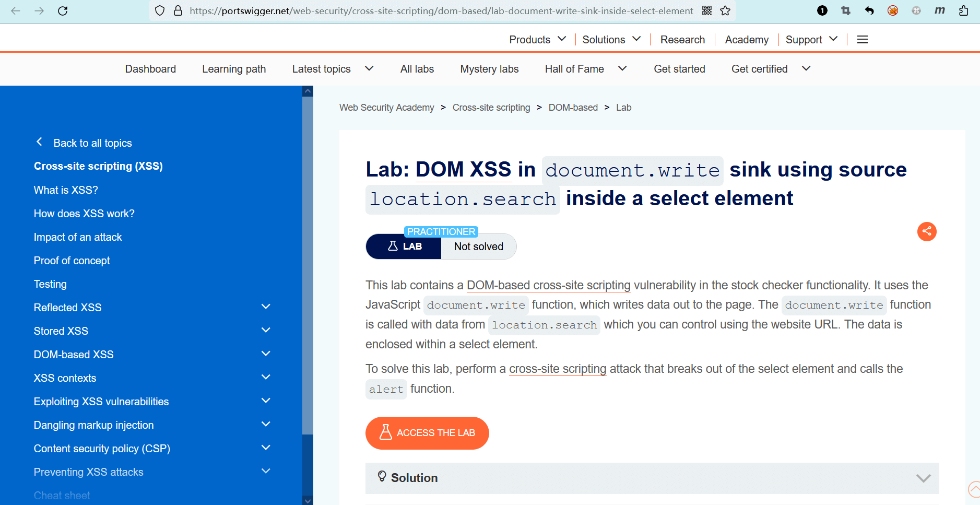Image resolution: width=980 pixels, height=505 pixels.
Task: Click the DOM XSS link in lab title
Action: tap(464, 169)
